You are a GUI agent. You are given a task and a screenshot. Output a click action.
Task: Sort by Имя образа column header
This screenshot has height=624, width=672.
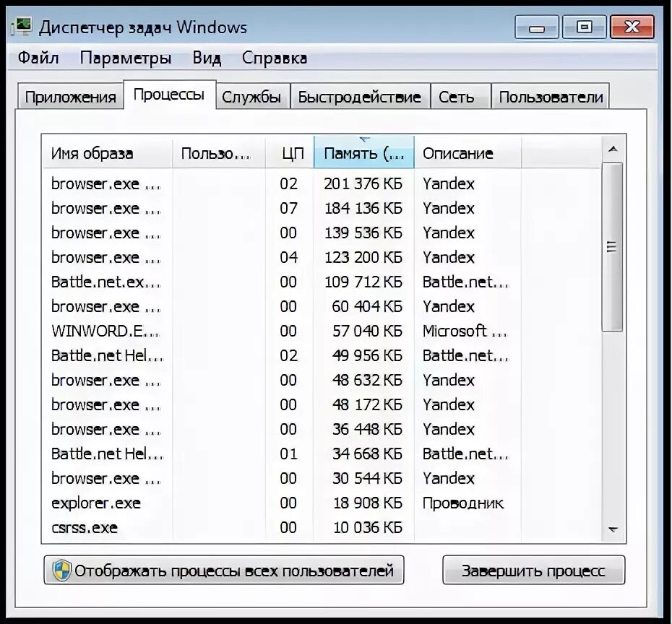pyautogui.click(x=108, y=153)
